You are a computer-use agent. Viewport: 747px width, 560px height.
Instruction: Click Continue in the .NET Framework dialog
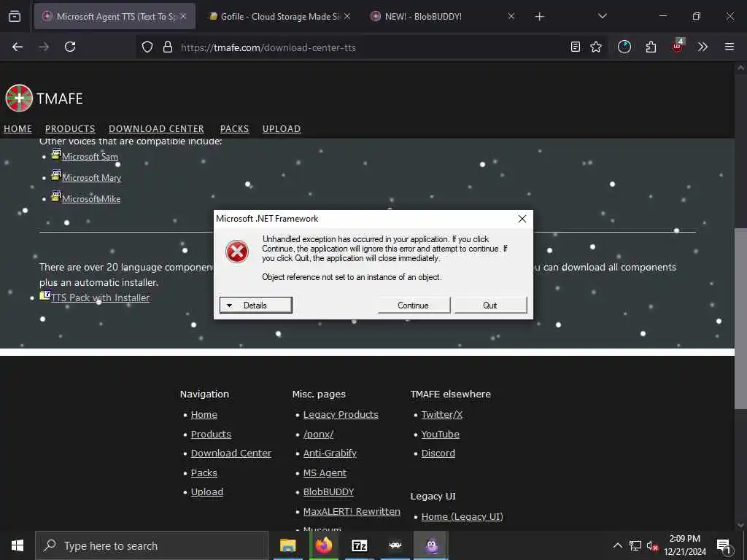tap(414, 306)
